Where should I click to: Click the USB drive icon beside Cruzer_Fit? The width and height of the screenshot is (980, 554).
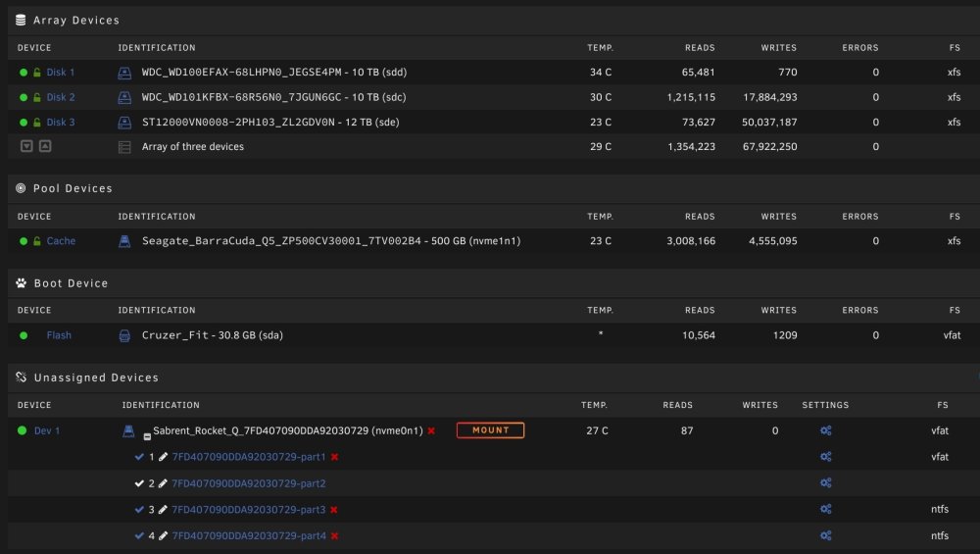124,335
